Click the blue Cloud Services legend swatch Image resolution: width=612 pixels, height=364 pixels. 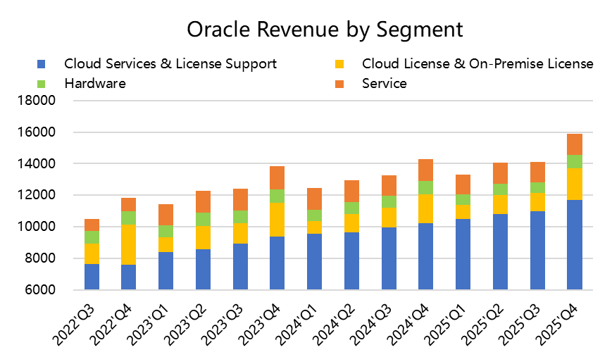[x=42, y=64]
